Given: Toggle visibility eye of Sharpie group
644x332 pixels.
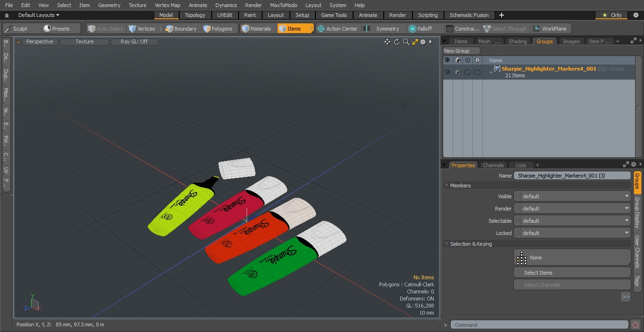Looking at the screenshot, I should pyautogui.click(x=447, y=72).
